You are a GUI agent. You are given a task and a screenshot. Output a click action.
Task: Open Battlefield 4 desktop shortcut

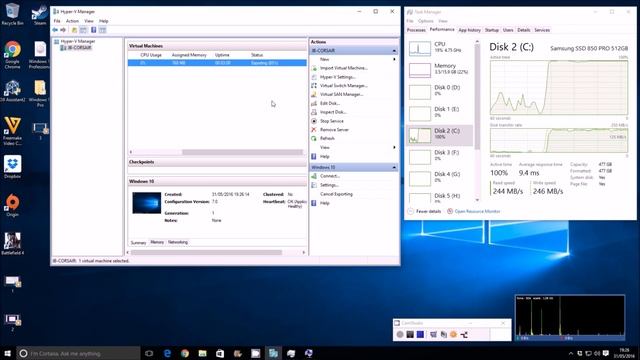tap(12, 243)
